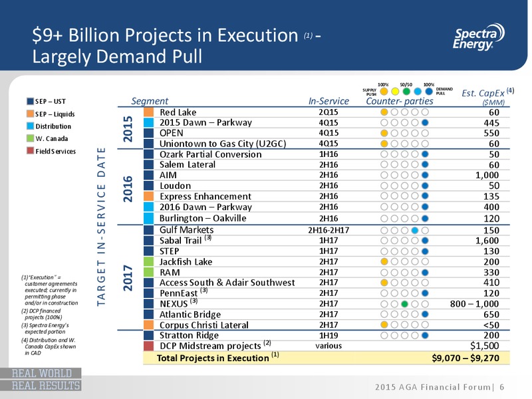
Task: Click the 1,000 CapEx value for AIM
Action: 487,175
